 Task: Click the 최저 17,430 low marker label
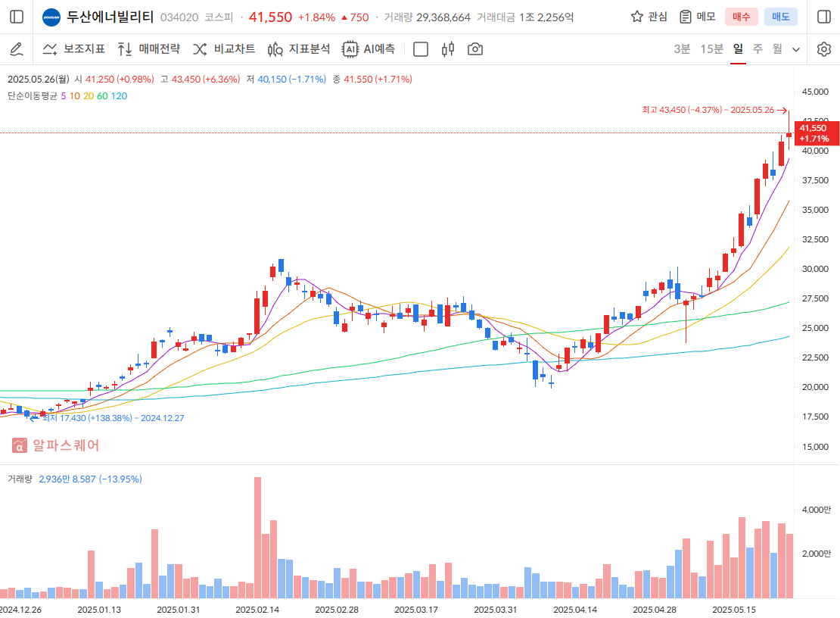click(x=113, y=418)
